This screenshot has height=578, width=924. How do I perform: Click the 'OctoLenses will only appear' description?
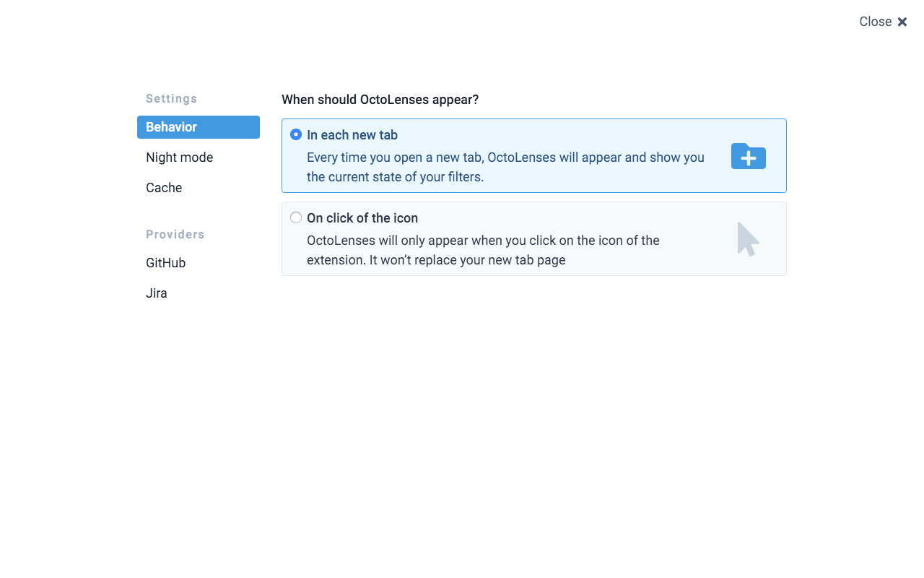(483, 250)
